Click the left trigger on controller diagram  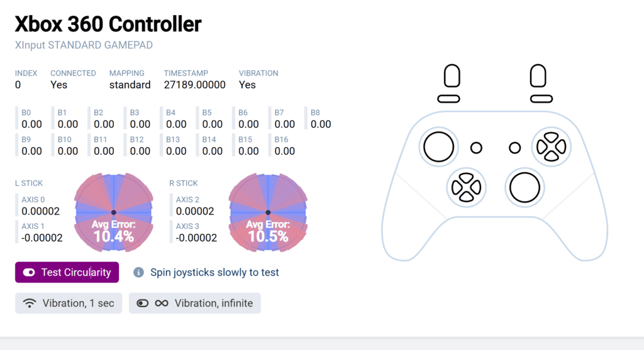pos(452,76)
